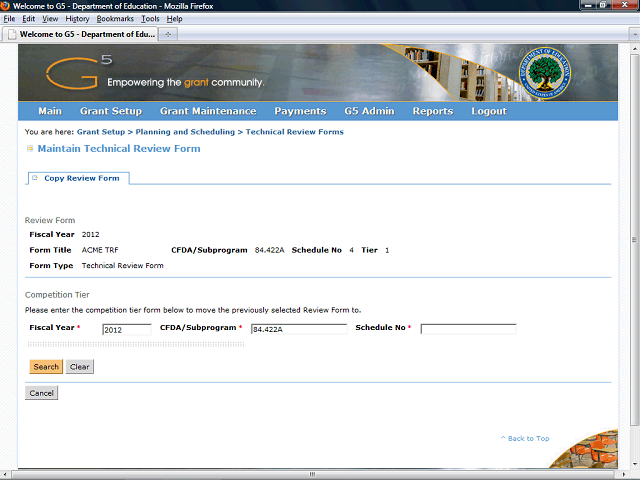The width and height of the screenshot is (640, 480).
Task: Follow the Grant Setup breadcrumb link
Action: [101, 132]
